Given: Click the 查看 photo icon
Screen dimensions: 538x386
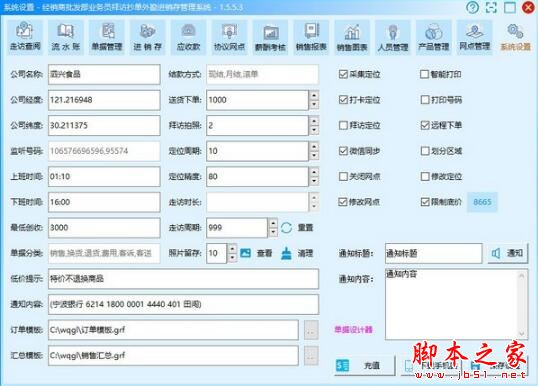Looking at the screenshot, I should (x=245, y=253).
